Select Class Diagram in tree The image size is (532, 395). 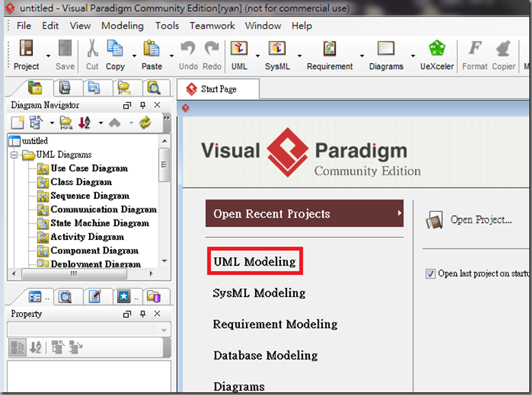[x=81, y=182]
